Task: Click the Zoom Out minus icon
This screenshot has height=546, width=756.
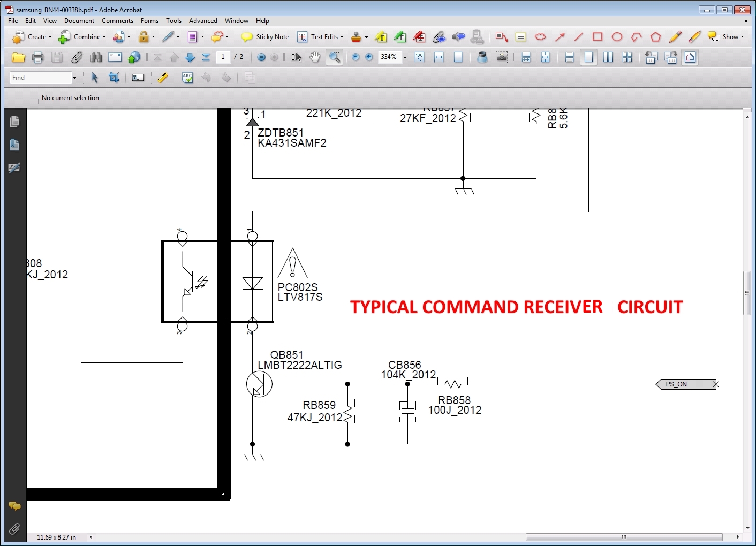Action: (x=356, y=57)
